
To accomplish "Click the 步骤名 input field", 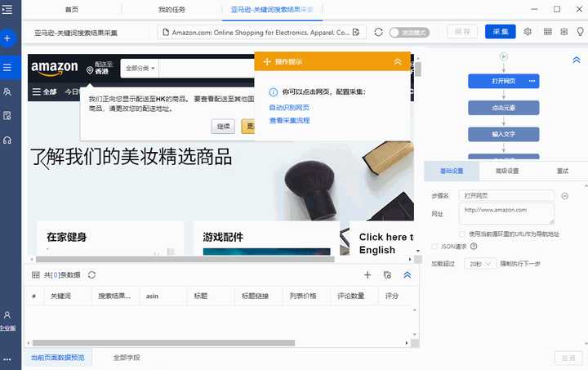I will pyautogui.click(x=506, y=196).
